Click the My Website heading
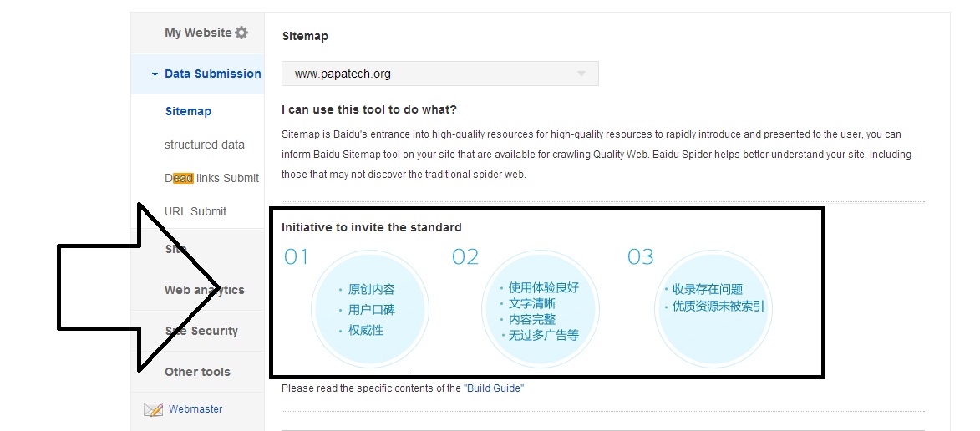The height and width of the screenshot is (431, 980). 198,33
